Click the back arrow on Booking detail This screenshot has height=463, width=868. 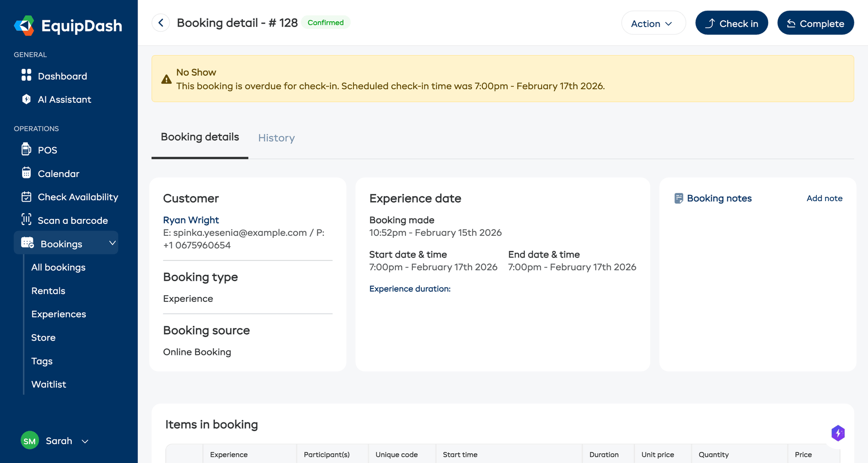[x=161, y=23]
